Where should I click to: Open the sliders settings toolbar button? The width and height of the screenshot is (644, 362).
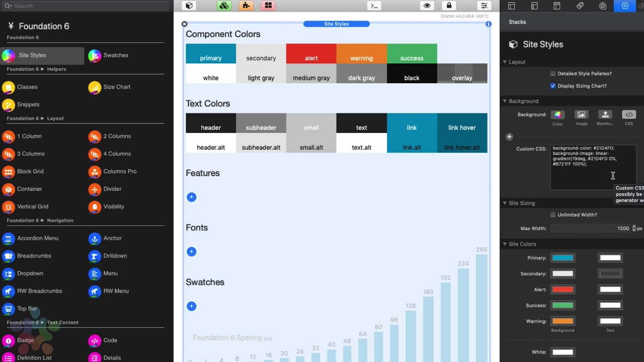(484, 6)
